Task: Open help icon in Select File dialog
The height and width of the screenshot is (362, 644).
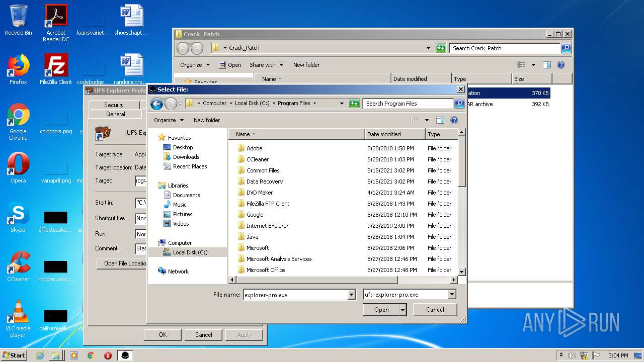Action: point(454,120)
